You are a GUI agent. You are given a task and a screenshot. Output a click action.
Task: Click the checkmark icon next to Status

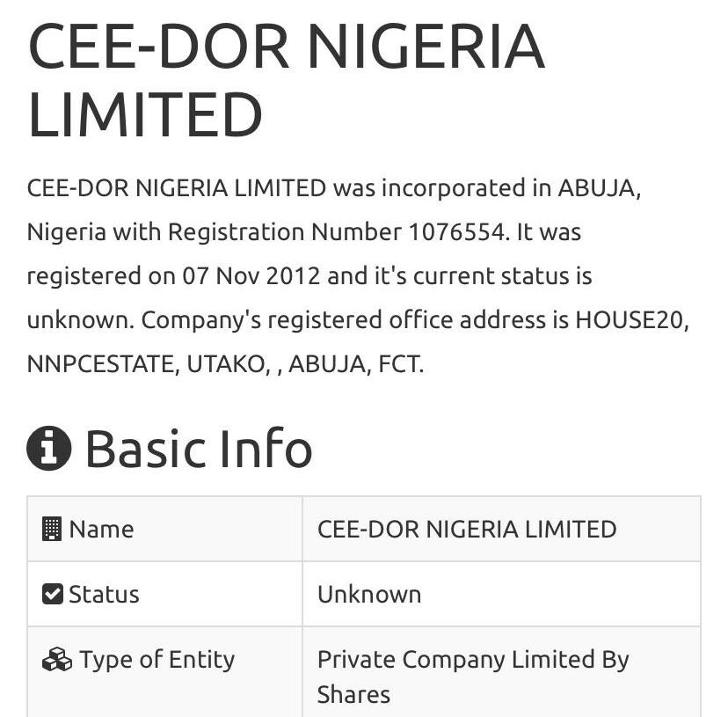[53, 594]
